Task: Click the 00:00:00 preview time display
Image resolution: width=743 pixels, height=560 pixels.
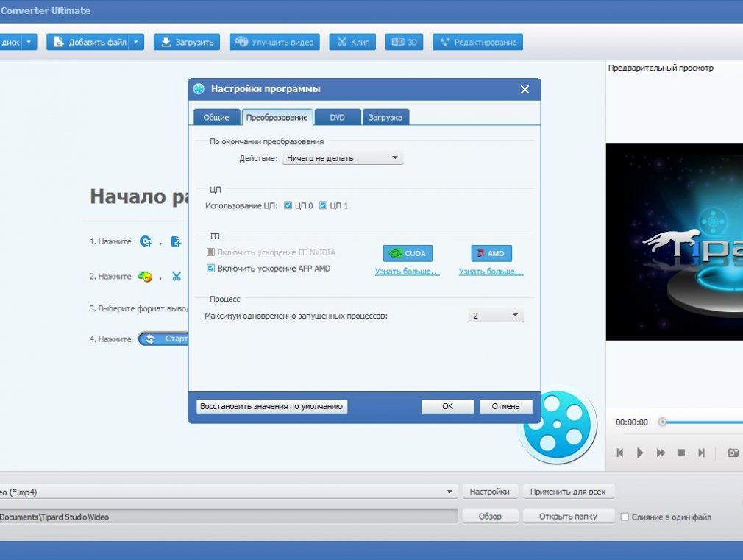Action: pos(632,422)
